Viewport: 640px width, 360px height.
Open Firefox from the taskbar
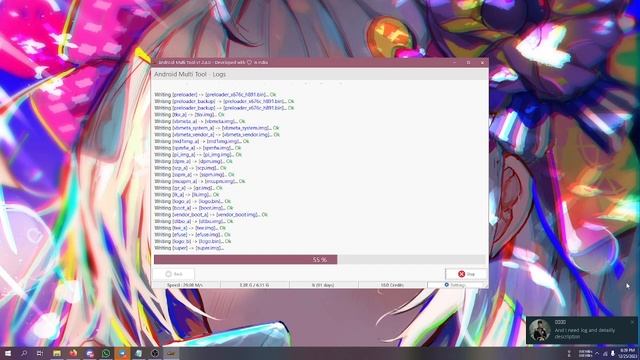click(73, 353)
